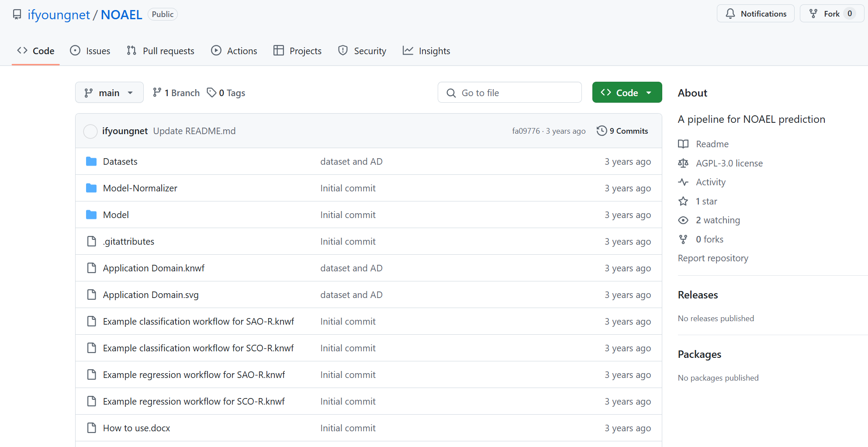This screenshot has width=868, height=447.
Task: Open How to use.docx file
Action: [137, 428]
